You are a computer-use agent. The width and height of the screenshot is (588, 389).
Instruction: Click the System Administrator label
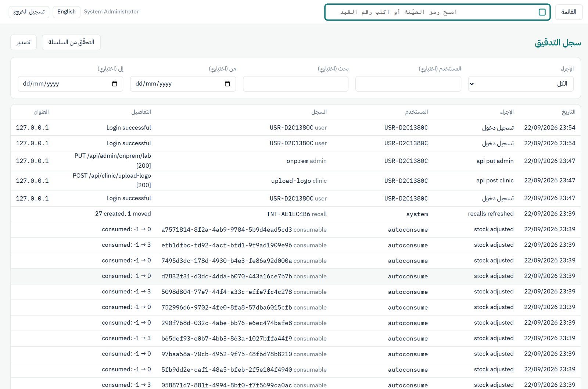(111, 12)
